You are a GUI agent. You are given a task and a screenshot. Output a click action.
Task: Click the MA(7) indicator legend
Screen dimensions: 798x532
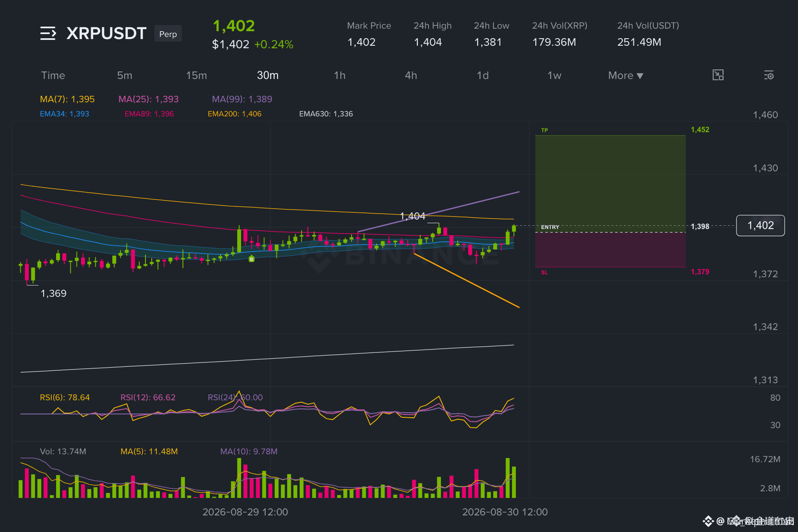click(x=67, y=99)
